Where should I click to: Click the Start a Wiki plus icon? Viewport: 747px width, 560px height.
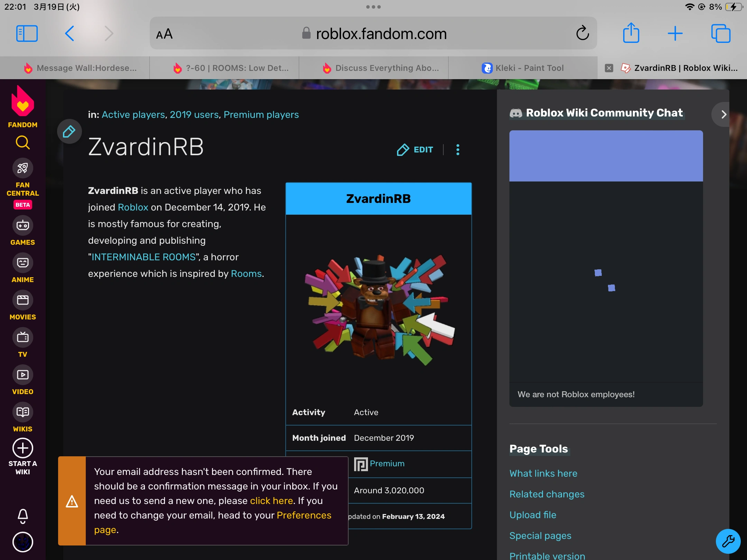[x=22, y=448]
